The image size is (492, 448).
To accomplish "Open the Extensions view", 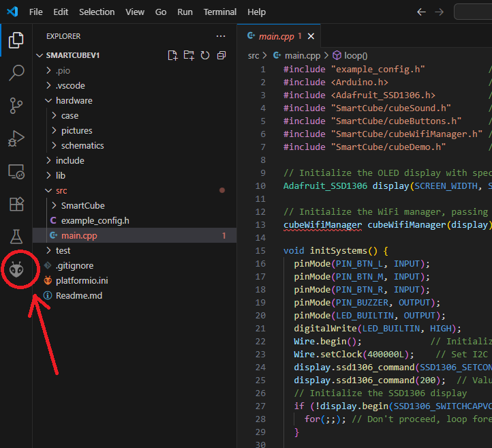I will [16, 204].
